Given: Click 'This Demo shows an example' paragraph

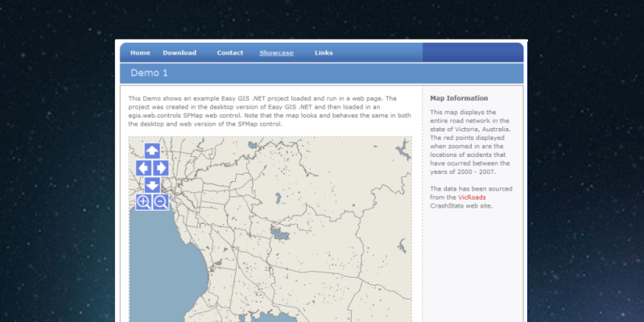Looking at the screenshot, I should (270, 111).
